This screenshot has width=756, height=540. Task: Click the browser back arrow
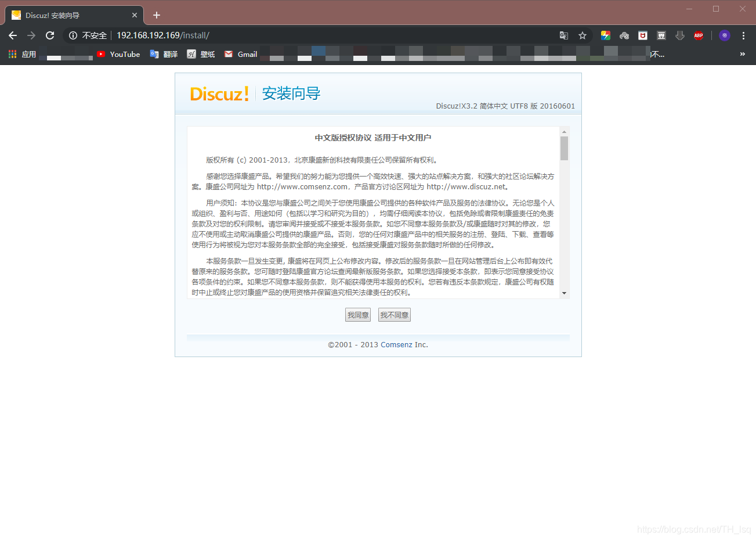[x=13, y=35]
